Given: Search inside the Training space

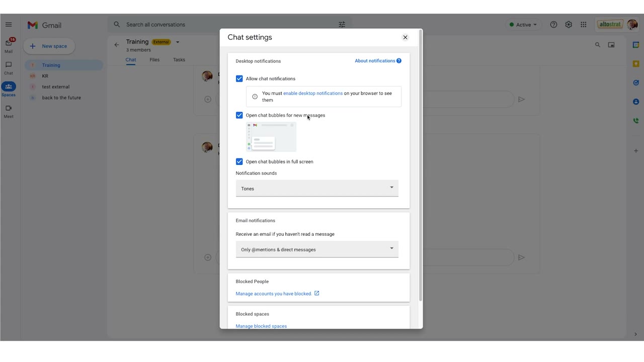Looking at the screenshot, I should coord(598,45).
